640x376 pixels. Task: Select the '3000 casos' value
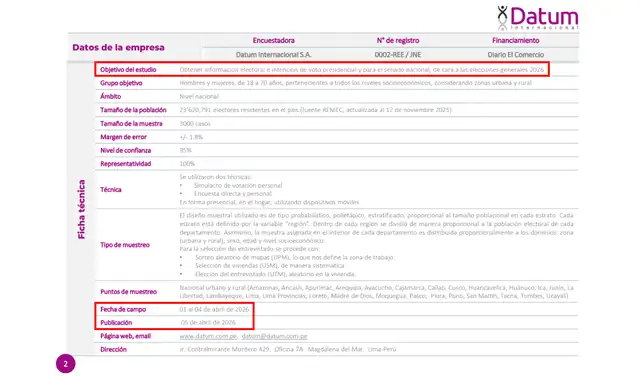coord(195,124)
